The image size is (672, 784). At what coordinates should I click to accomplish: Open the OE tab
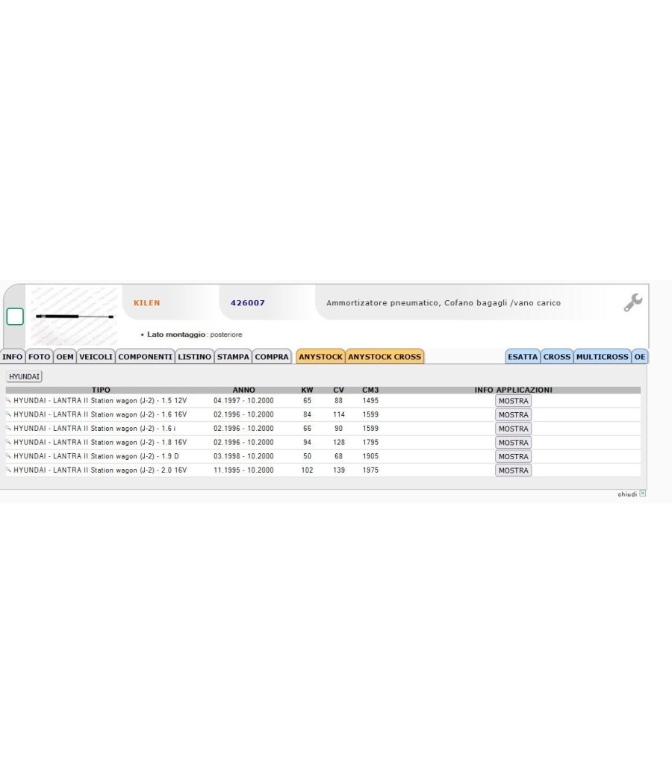(639, 356)
